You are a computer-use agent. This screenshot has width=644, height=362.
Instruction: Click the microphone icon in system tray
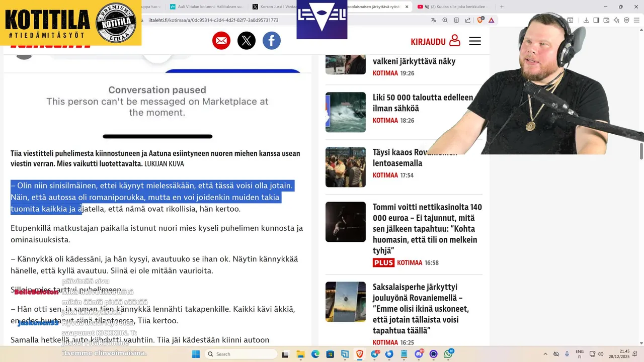[567, 354]
